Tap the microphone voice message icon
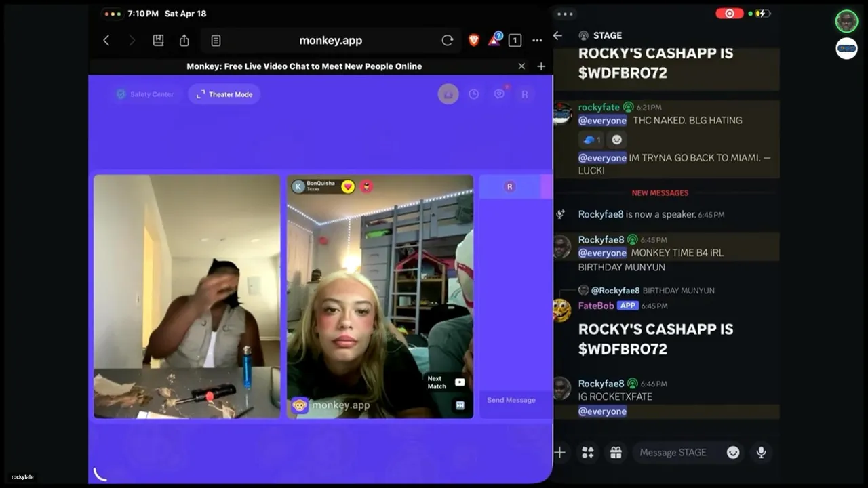The width and height of the screenshot is (868, 488). pos(761,453)
